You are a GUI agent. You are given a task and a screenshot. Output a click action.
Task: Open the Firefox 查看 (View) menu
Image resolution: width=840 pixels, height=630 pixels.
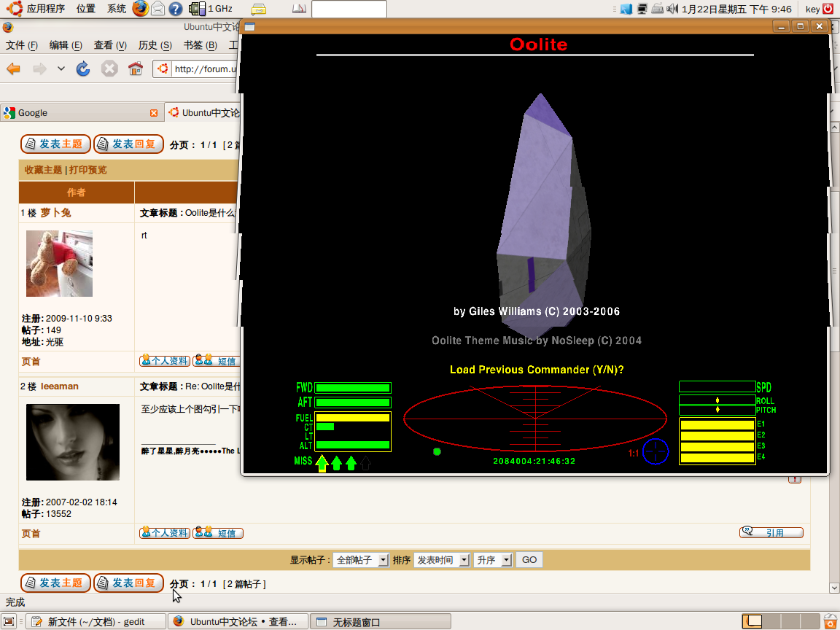(110, 45)
